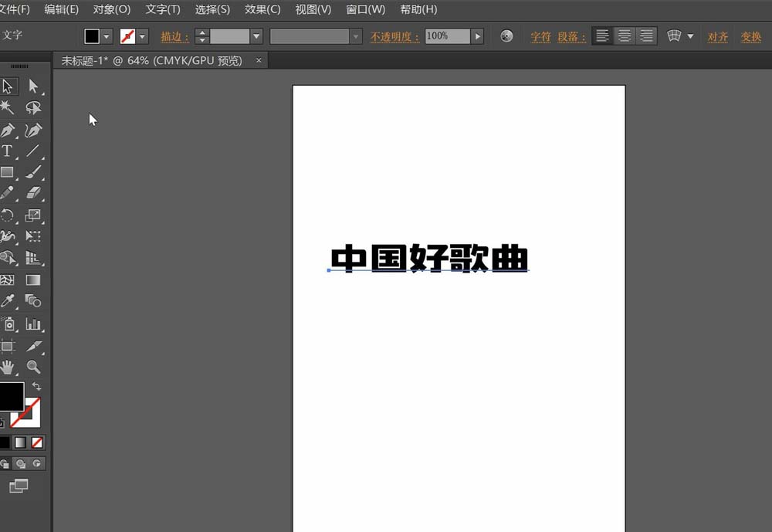
Task: Select the Selection tool (black arrow)
Action: (7, 86)
